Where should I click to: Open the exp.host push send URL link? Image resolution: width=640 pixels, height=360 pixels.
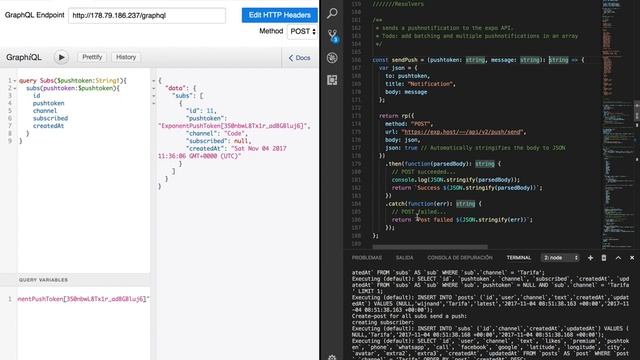coord(463,132)
